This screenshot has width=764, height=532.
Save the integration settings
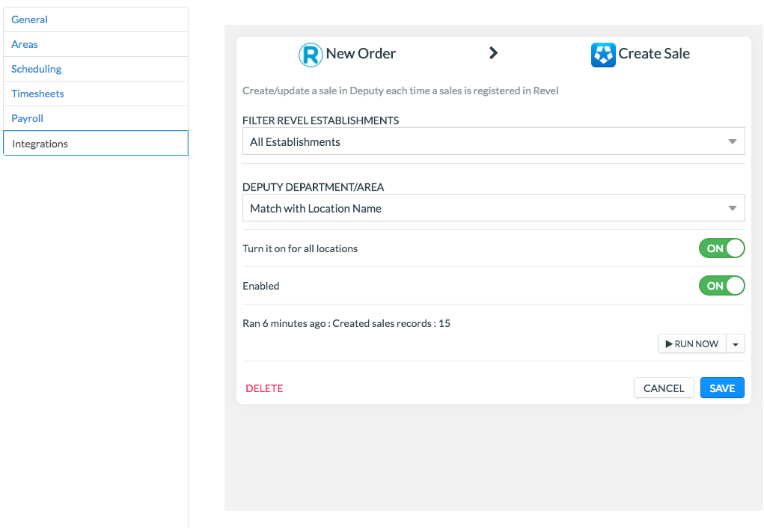722,388
